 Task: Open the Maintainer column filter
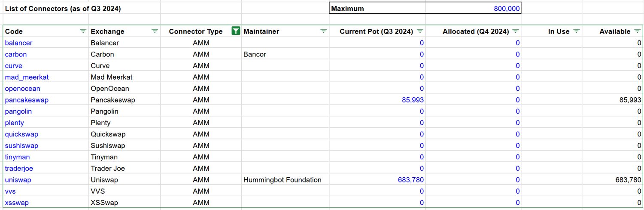point(323,31)
